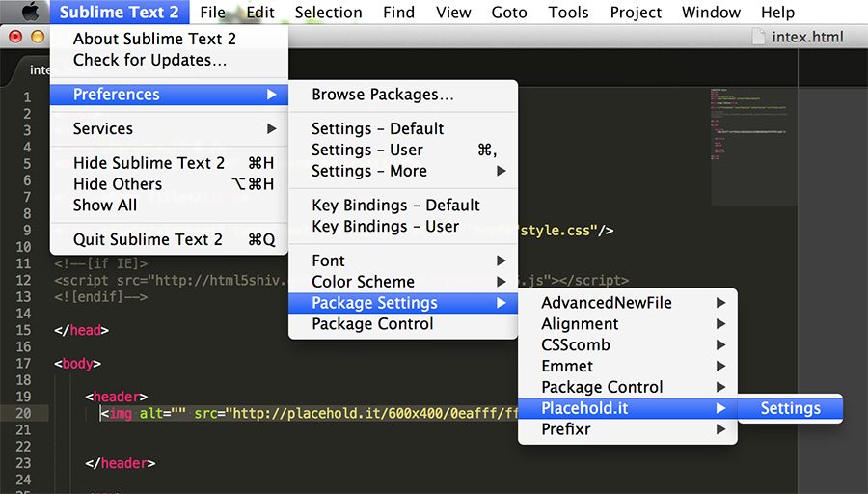The image size is (868, 494).
Task: Open Settings – Default
Action: pyautogui.click(x=403, y=128)
